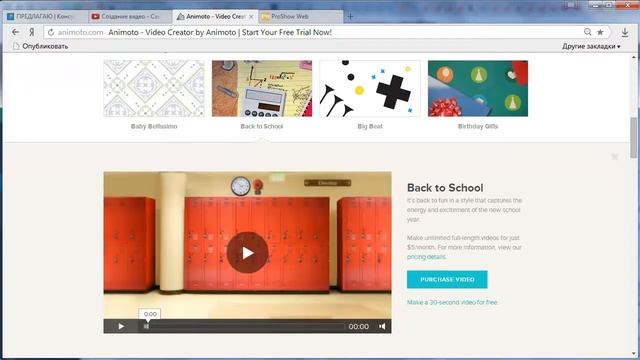The image size is (640, 360).
Task: Open the Yandex home button
Action: click(x=32, y=32)
